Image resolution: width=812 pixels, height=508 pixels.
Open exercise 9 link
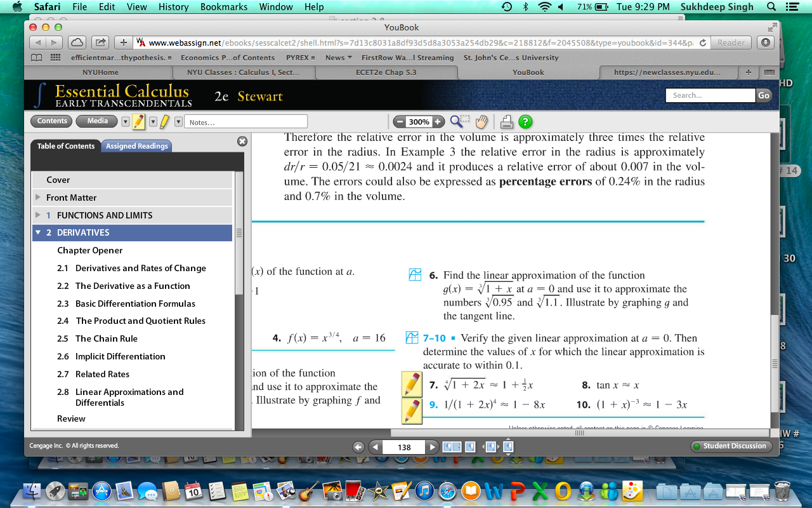click(x=434, y=404)
